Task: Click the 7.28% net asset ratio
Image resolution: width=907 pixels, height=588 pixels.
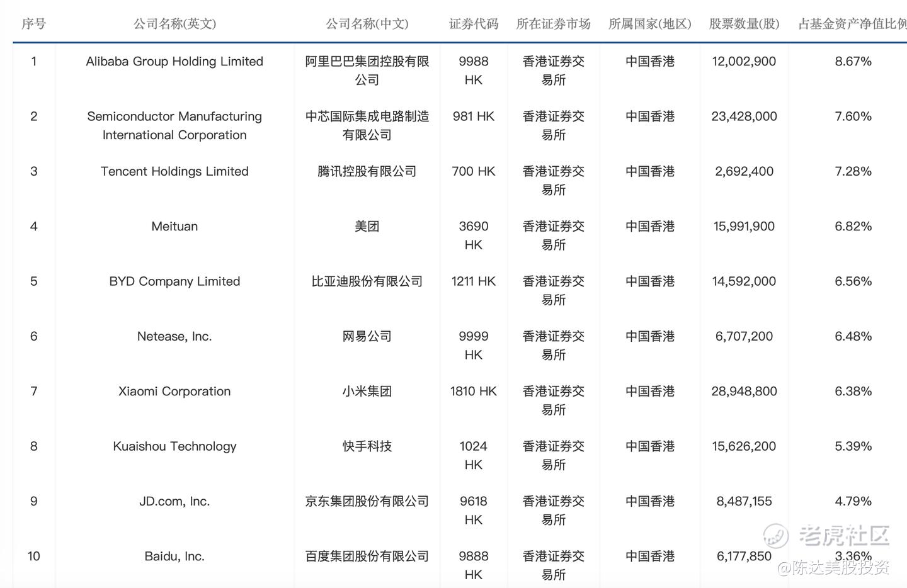Action: [x=853, y=171]
